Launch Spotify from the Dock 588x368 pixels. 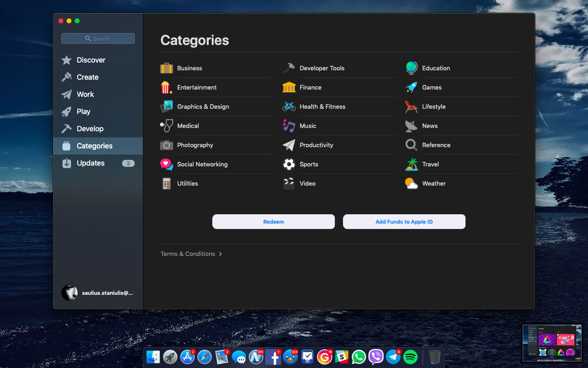point(410,357)
